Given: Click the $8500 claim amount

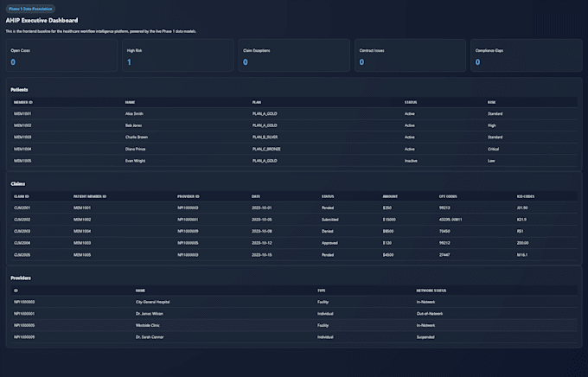Looking at the screenshot, I should pos(387,232).
